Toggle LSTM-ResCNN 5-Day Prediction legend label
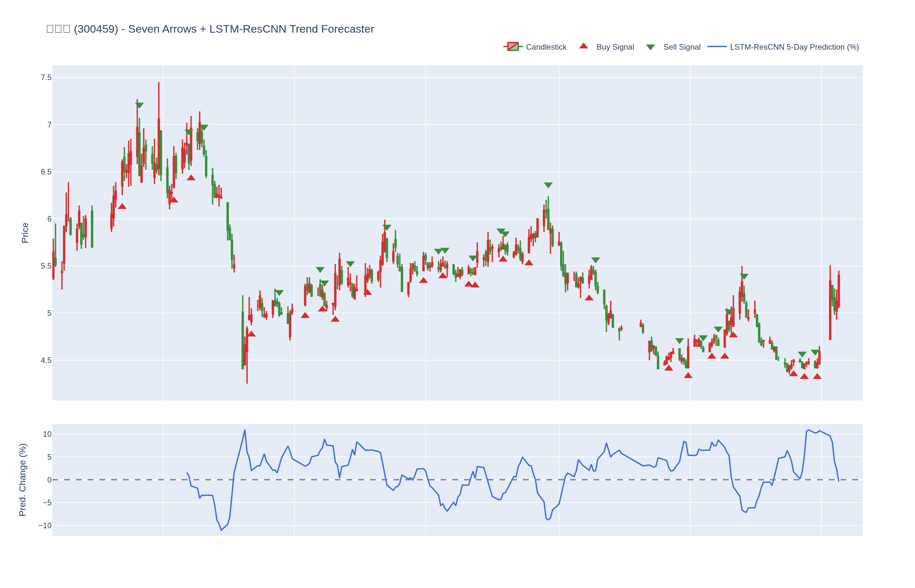Viewport: 915px width, 588px height. (x=794, y=47)
